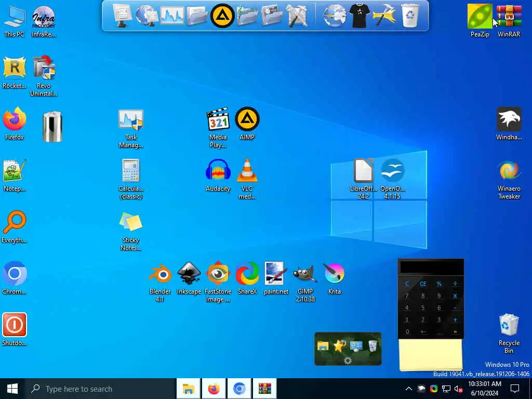This screenshot has height=399, width=532.
Task: Click the yellow sticky note widget
Action: [431, 354]
